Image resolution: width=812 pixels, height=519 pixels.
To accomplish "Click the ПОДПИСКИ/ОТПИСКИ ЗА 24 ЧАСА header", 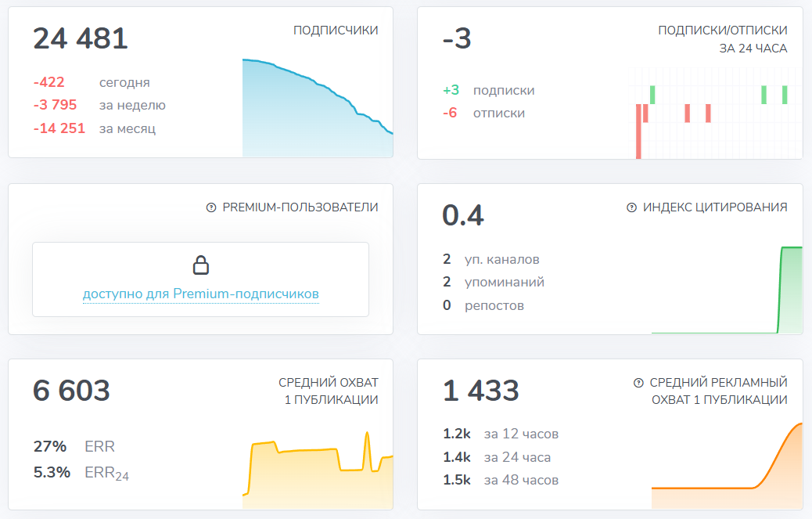I will [722, 38].
